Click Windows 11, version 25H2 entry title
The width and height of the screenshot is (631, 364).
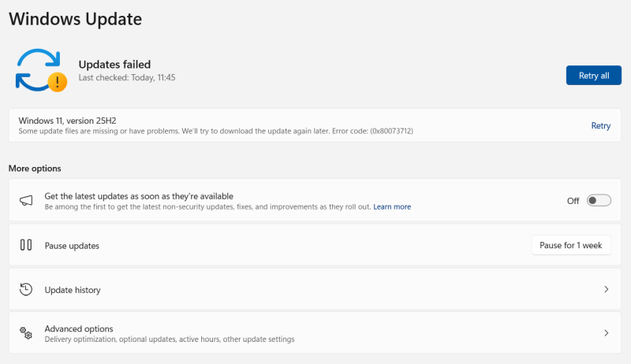pos(67,121)
